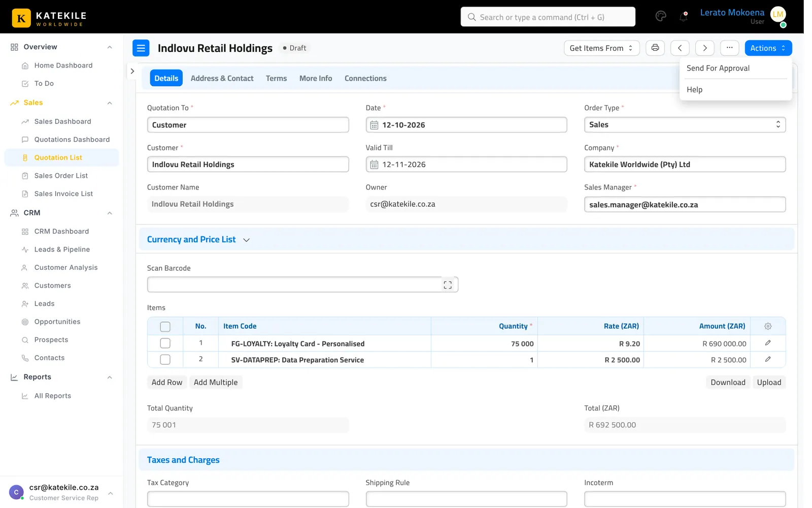Open notifications bell

(684, 16)
